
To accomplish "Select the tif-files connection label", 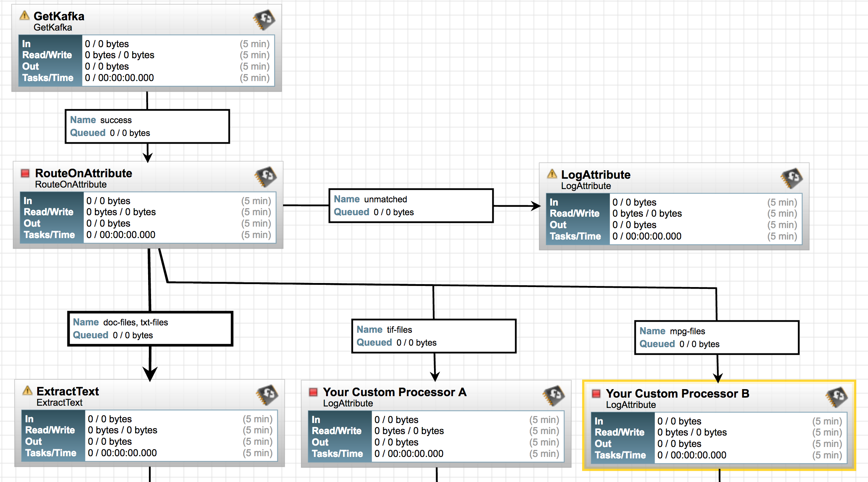I will pyautogui.click(x=434, y=336).
